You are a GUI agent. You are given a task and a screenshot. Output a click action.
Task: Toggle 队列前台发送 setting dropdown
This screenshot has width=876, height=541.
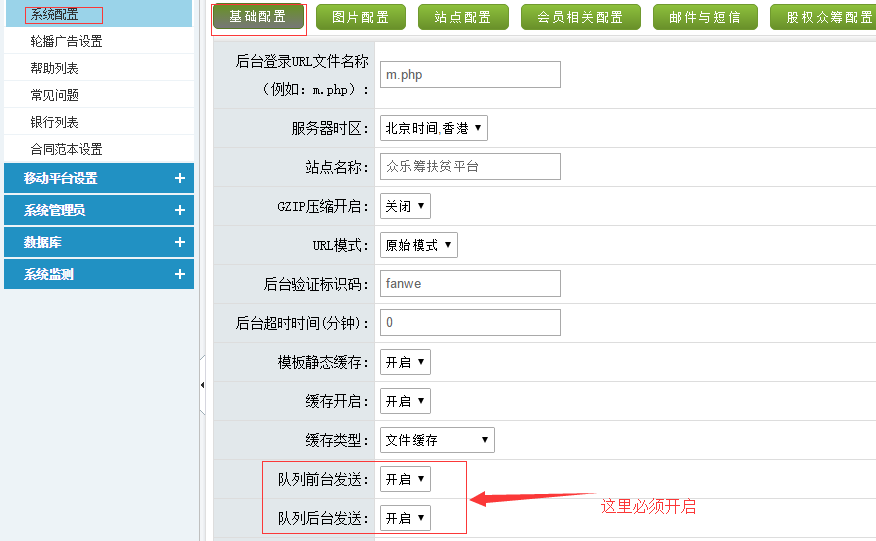pos(405,479)
